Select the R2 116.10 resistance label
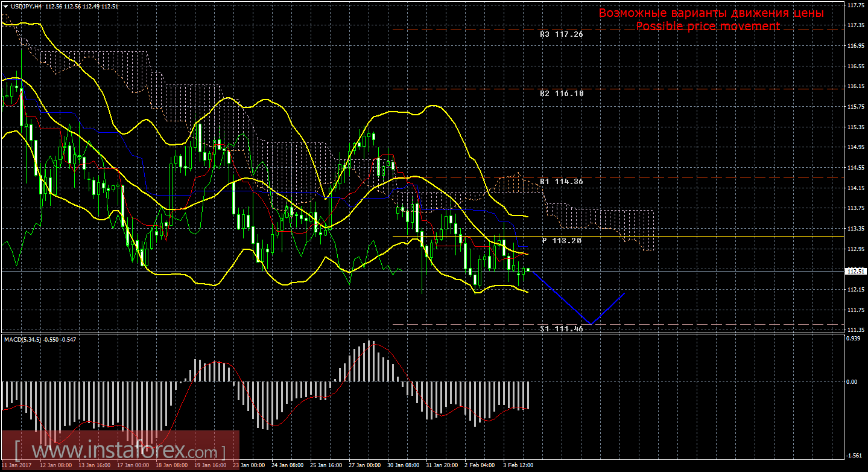Screen dimensions: 868x472 pyautogui.click(x=561, y=94)
